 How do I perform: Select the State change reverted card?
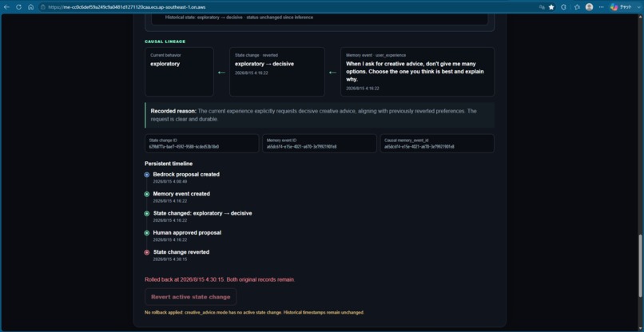(276, 72)
